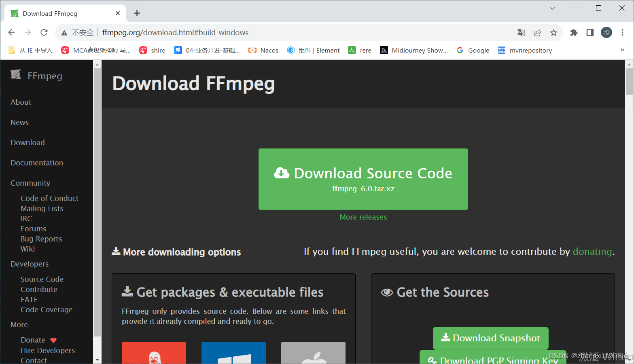Open the Chrome three-dot menu
Image resolution: width=634 pixels, height=364 pixels.
tap(622, 32)
